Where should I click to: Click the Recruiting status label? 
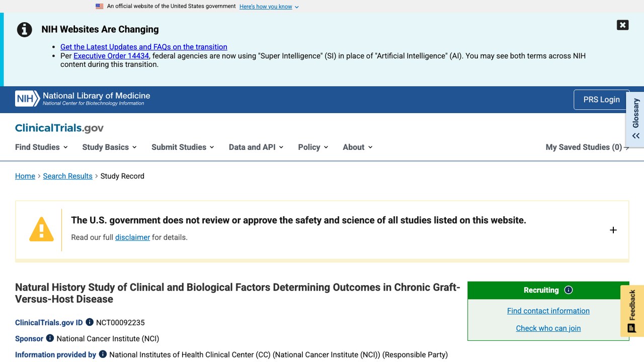coord(541,290)
